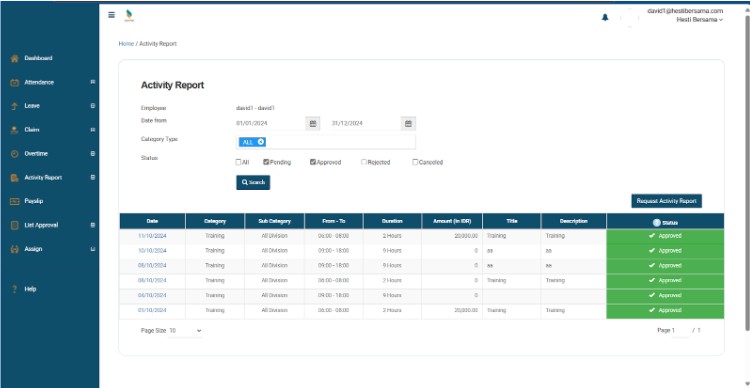
Task: Click the Leave sidebar icon
Action: point(15,106)
